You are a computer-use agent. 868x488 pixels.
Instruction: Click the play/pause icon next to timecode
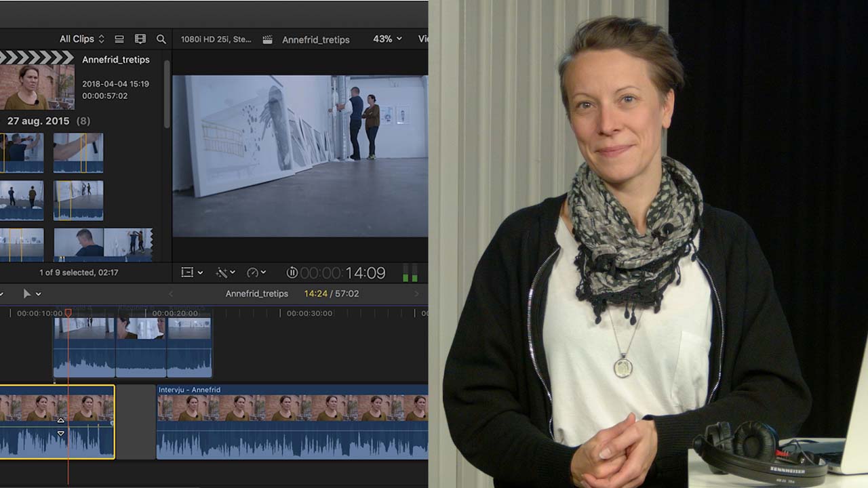pos(292,272)
